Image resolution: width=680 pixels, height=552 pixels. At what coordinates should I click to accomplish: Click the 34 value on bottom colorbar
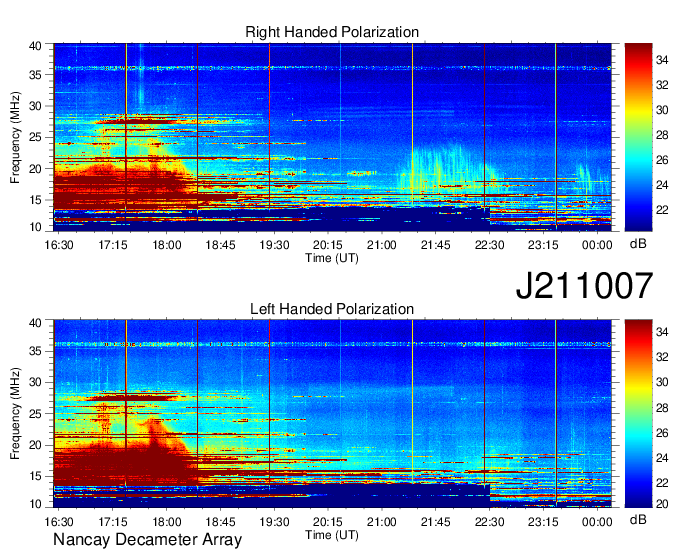coord(662,332)
